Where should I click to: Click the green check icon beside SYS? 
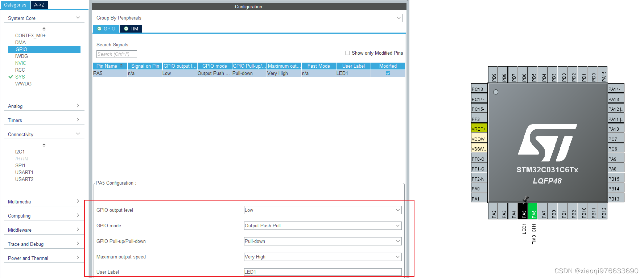[11, 77]
